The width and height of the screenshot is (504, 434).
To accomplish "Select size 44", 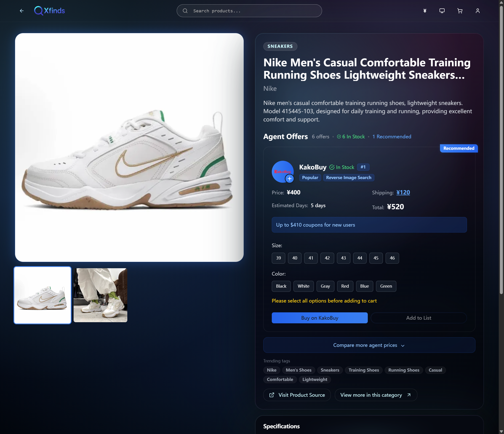I will [360, 258].
